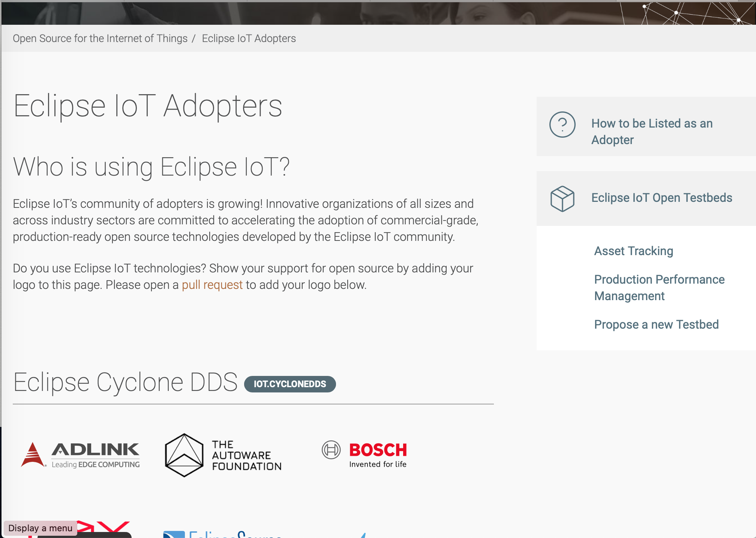Select 'Propose a new Testbed'
The height and width of the screenshot is (538, 756).
656,325
